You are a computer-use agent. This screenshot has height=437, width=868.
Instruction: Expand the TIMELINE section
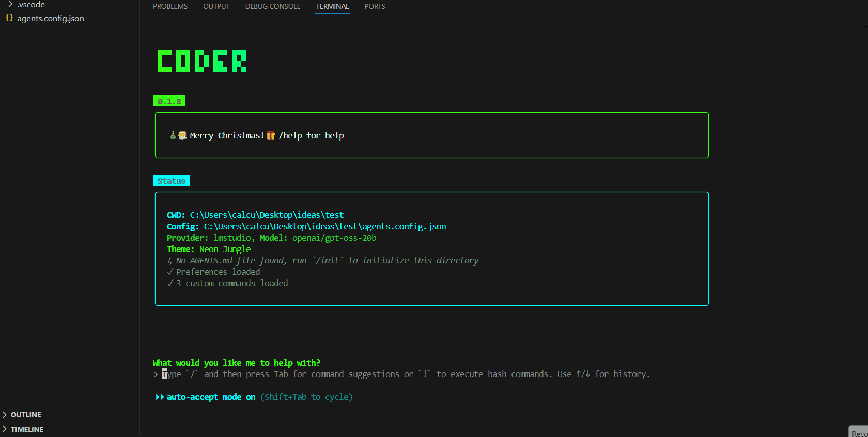click(x=27, y=429)
